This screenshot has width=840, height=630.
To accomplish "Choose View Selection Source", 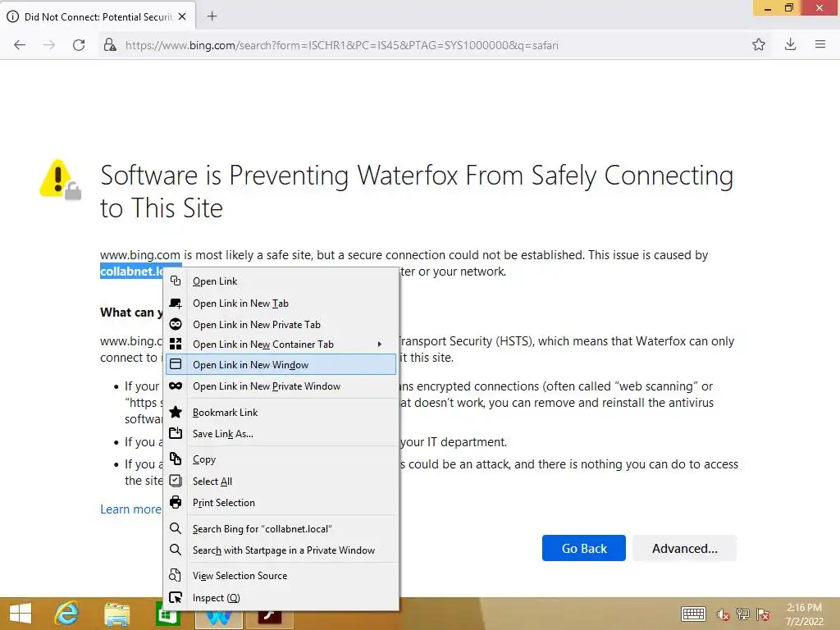I will [x=281, y=576].
